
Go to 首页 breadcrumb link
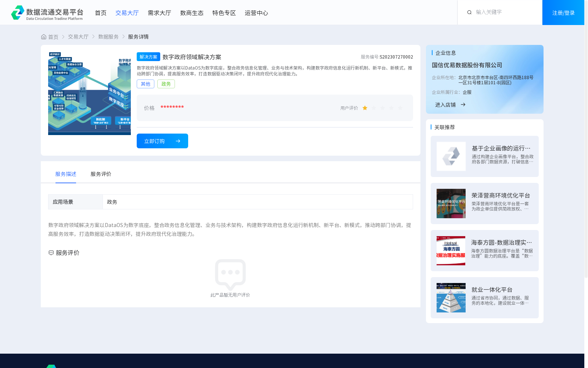53,37
